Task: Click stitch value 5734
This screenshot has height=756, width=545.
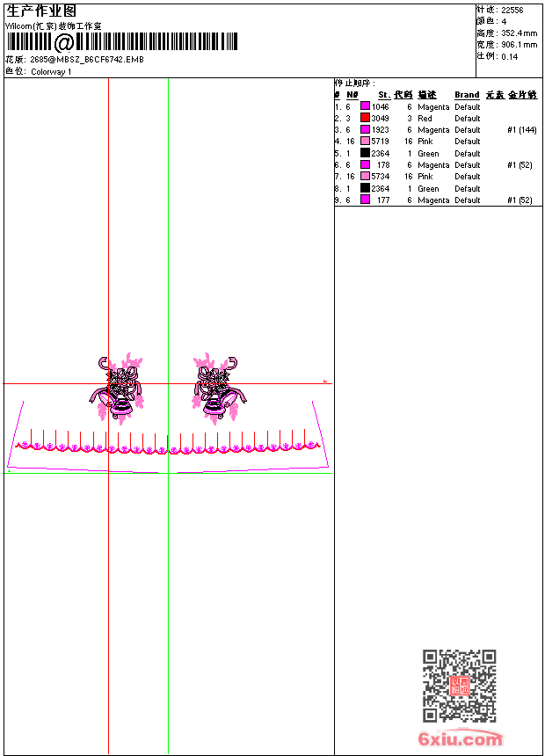Action: pyautogui.click(x=380, y=177)
